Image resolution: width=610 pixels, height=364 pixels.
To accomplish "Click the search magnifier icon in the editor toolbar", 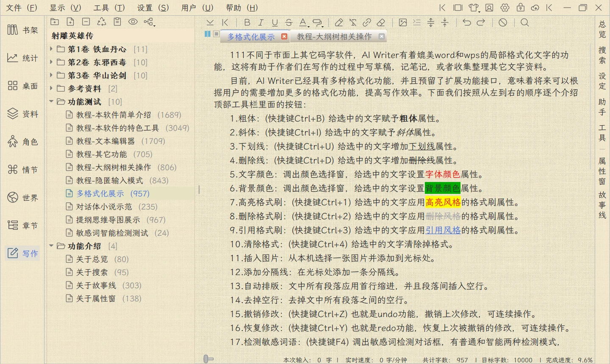I will click(524, 22).
